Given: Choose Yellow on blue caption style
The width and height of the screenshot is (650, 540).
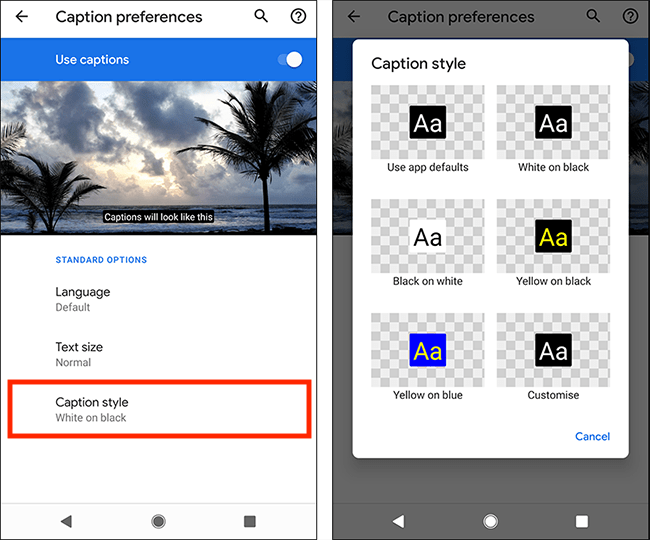Looking at the screenshot, I should [427, 351].
